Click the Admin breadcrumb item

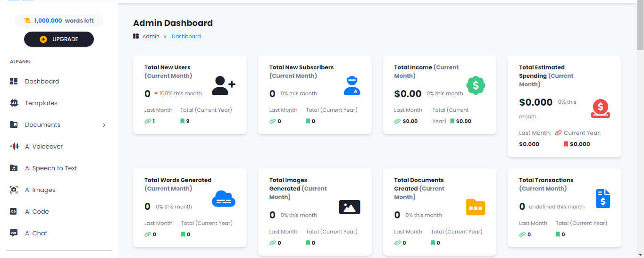click(151, 36)
